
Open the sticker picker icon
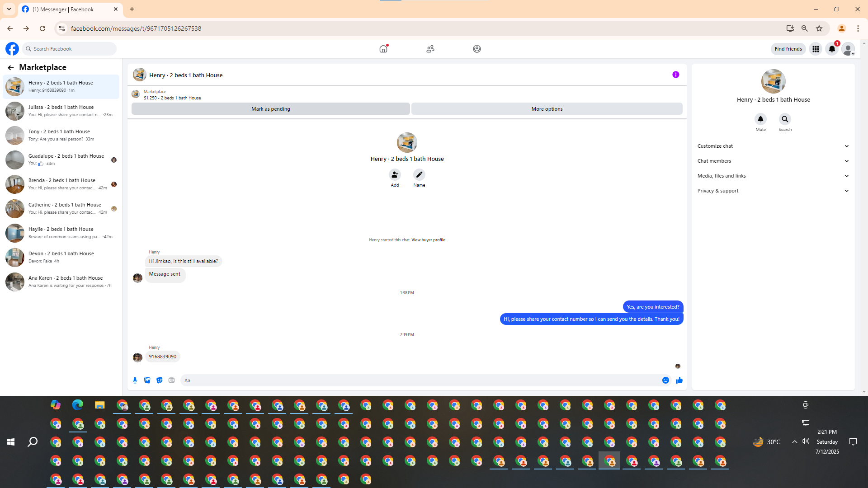tap(159, 380)
